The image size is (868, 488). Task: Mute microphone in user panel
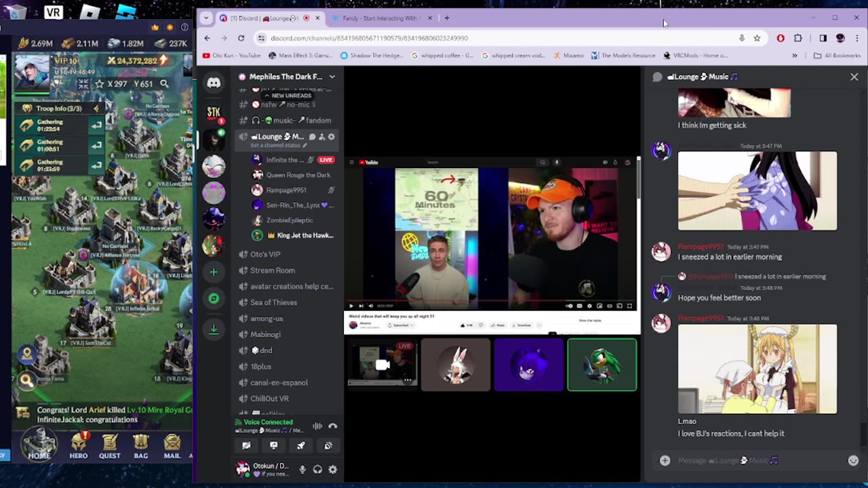pos(302,469)
